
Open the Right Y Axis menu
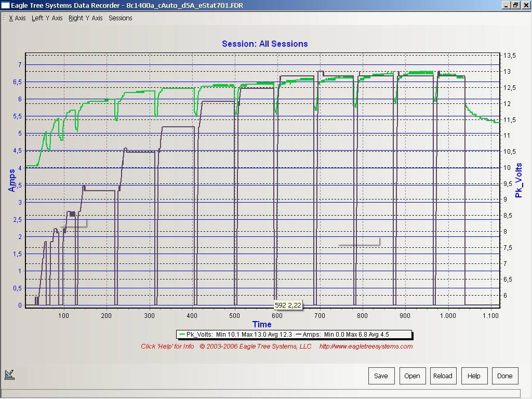click(85, 18)
